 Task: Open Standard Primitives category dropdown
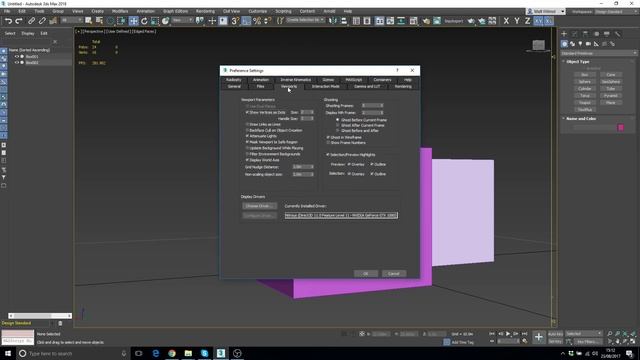(x=599, y=53)
